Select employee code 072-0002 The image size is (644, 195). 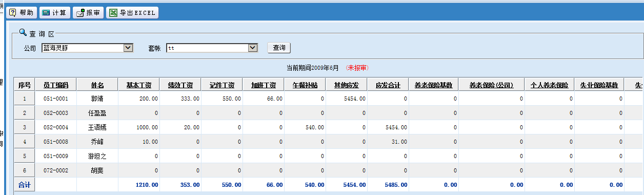[56, 170]
